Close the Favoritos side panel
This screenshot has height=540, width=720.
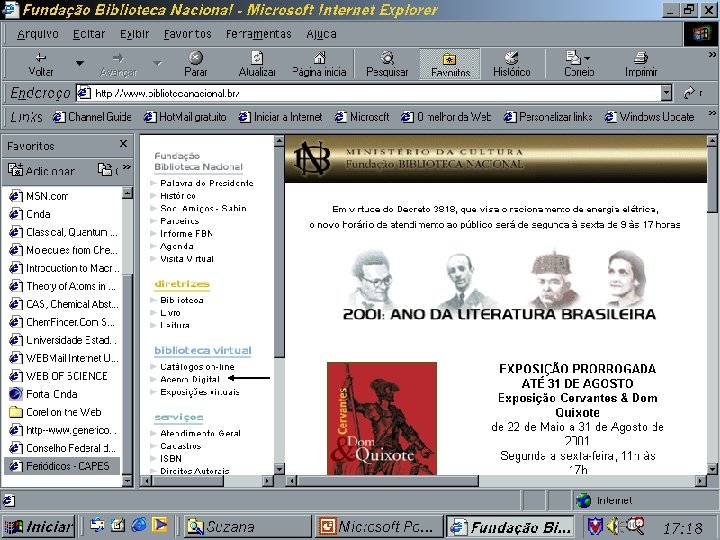123,144
